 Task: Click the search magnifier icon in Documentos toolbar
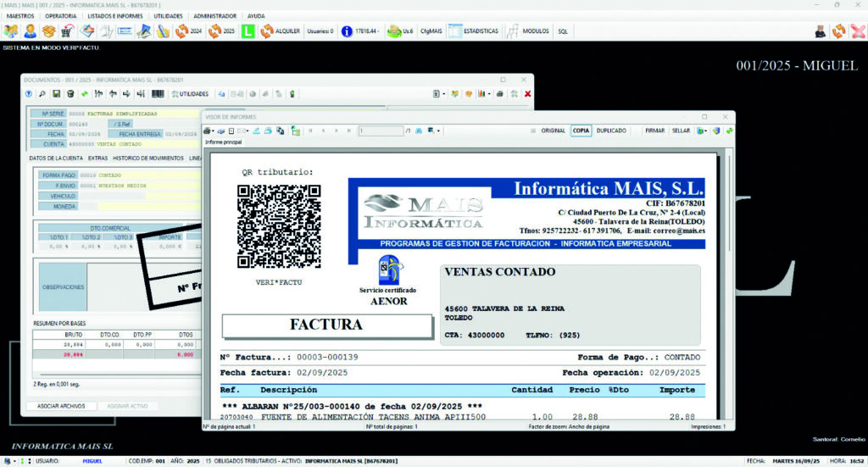(42, 94)
